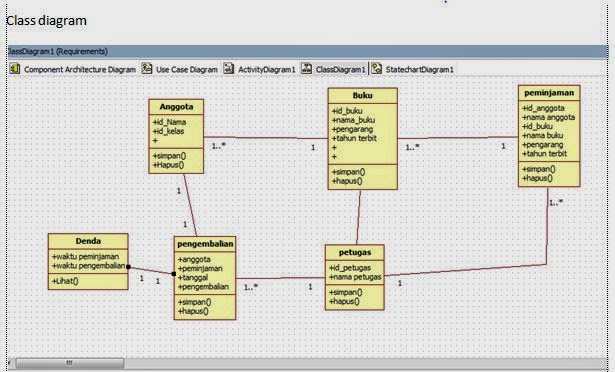Screen dimensions: 615x372
Task: Click the ClassDiagram1 tab icon
Action: (x=306, y=69)
